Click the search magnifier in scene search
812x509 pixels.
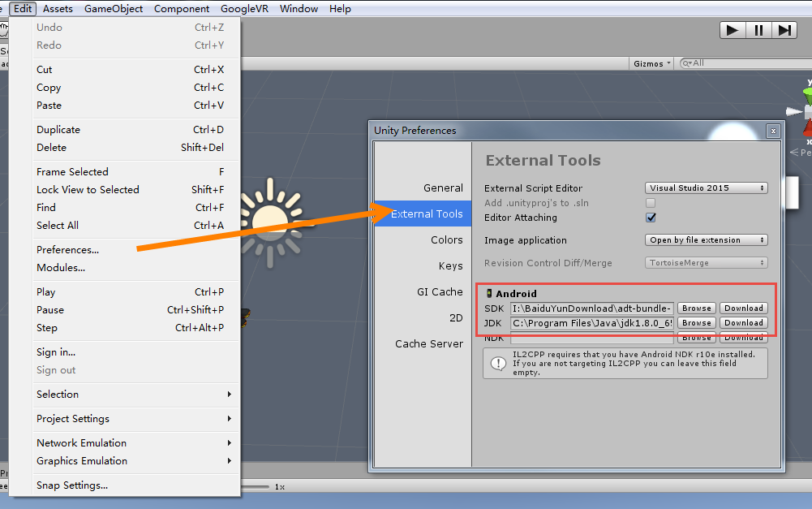(x=687, y=63)
